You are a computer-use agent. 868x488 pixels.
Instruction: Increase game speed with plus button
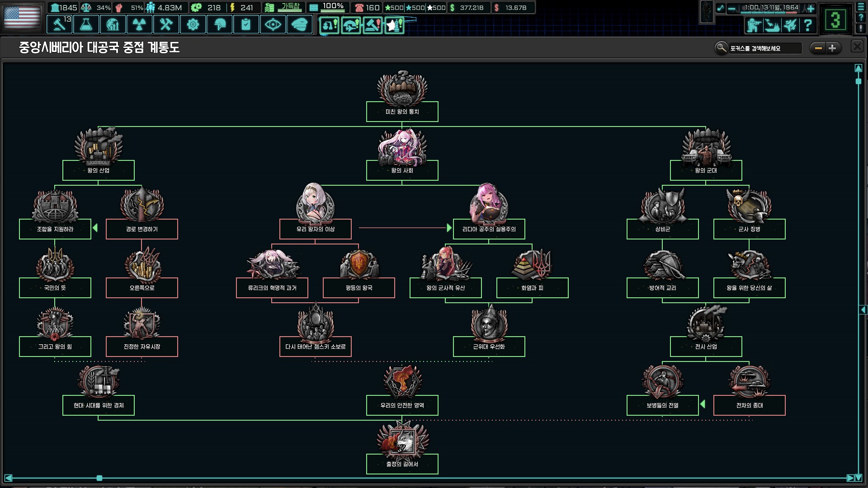(811, 8)
